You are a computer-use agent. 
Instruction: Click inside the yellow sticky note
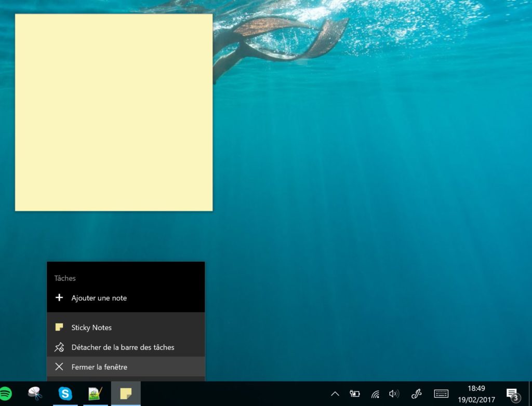(x=114, y=112)
